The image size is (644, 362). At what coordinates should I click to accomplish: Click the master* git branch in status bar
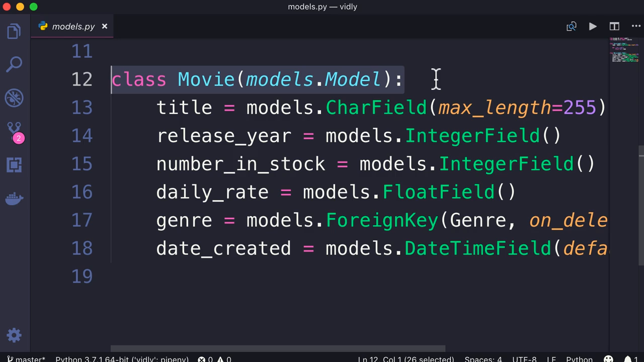tap(25, 359)
